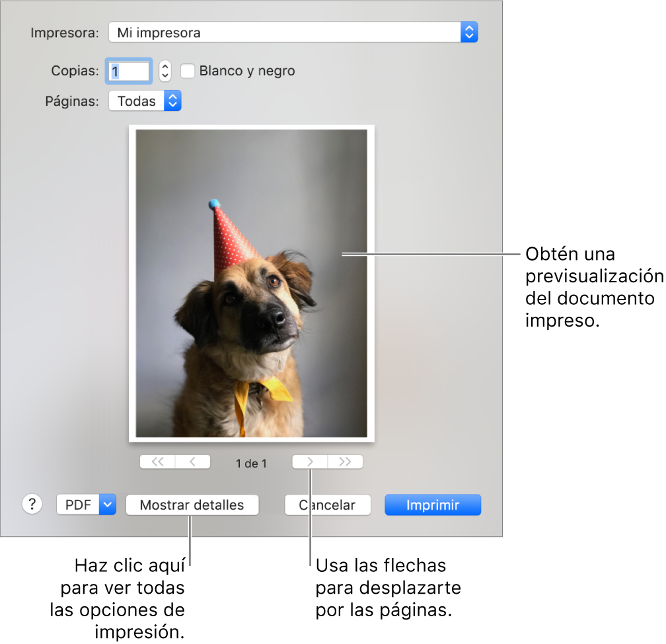Click the '1 de 1' page indicator
Image resolution: width=666 pixels, height=644 pixels.
252,463
